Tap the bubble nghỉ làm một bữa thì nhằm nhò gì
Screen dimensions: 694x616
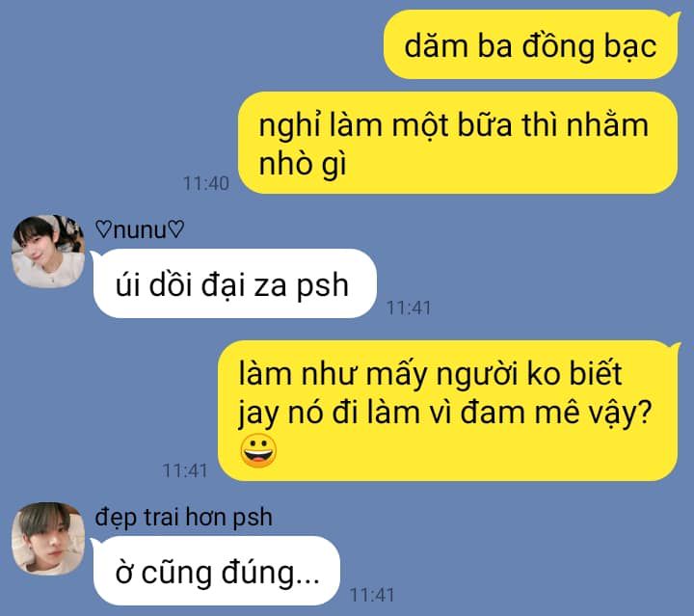pos(458,143)
